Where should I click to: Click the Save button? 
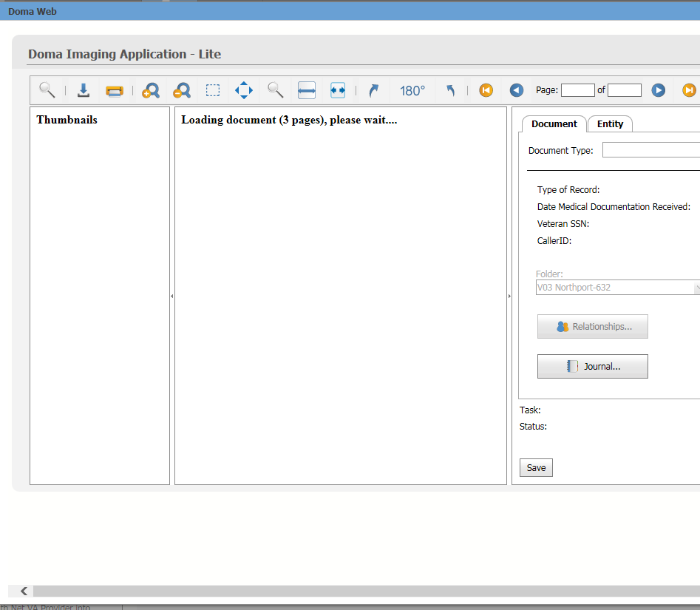pos(536,467)
